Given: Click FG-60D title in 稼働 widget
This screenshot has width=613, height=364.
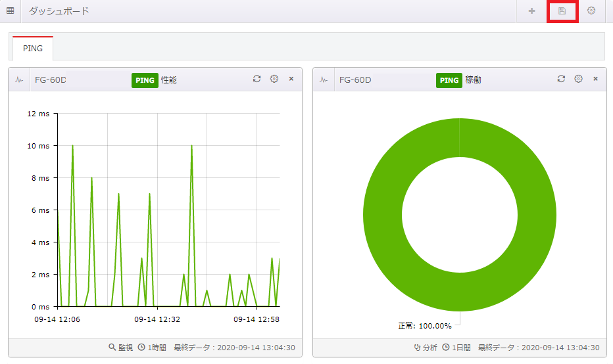Looking at the screenshot, I should tap(355, 80).
